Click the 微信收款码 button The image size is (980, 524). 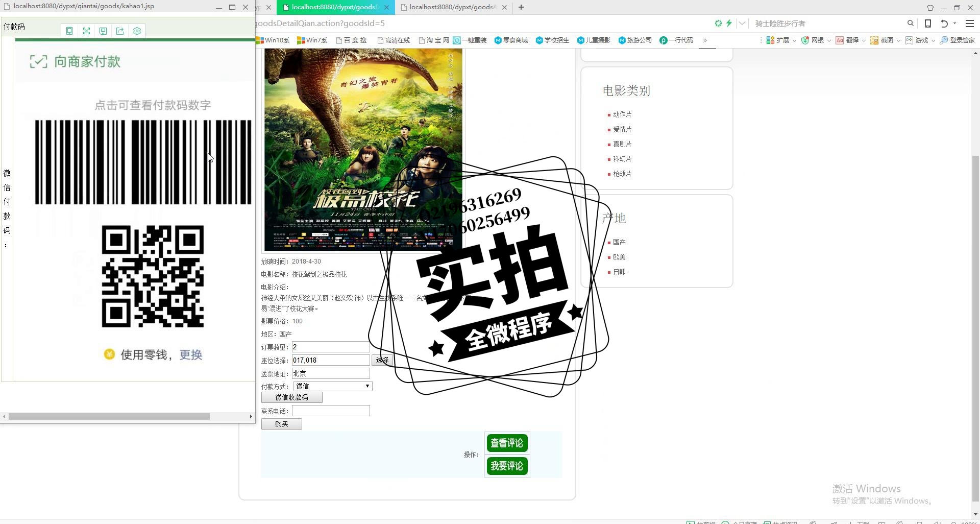pos(291,397)
